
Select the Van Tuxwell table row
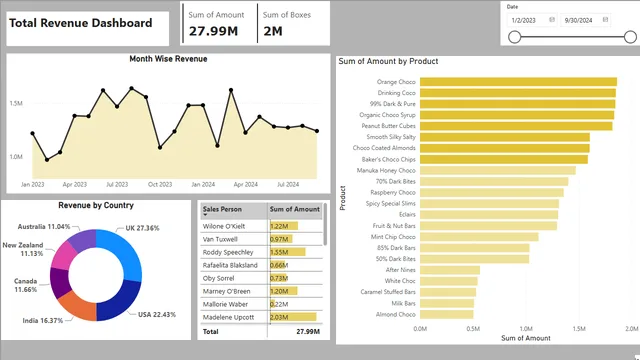point(261,239)
